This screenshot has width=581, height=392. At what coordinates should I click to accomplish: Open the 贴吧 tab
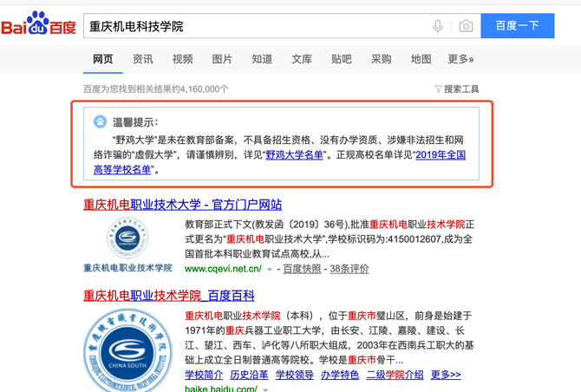(x=342, y=59)
